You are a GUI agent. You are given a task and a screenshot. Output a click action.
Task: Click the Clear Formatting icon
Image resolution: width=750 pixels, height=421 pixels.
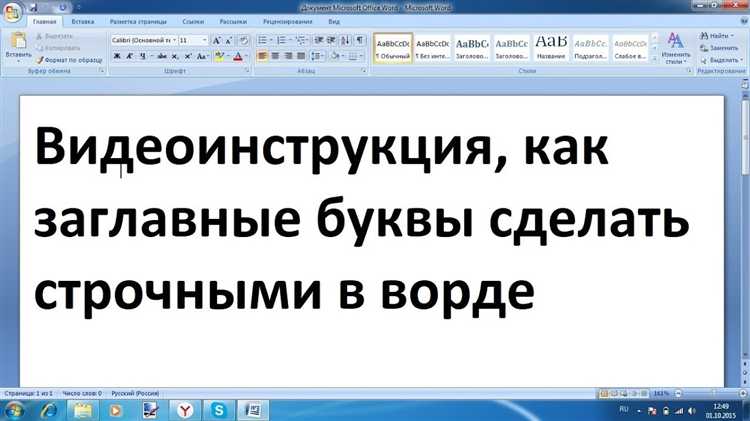244,41
